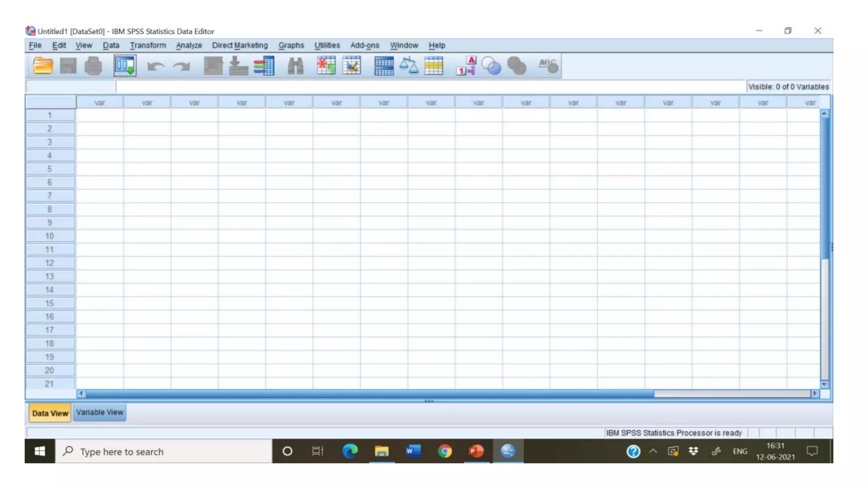Toggle the Value Labels toolbar icon
Screen dimensions: 868x488
(466, 66)
